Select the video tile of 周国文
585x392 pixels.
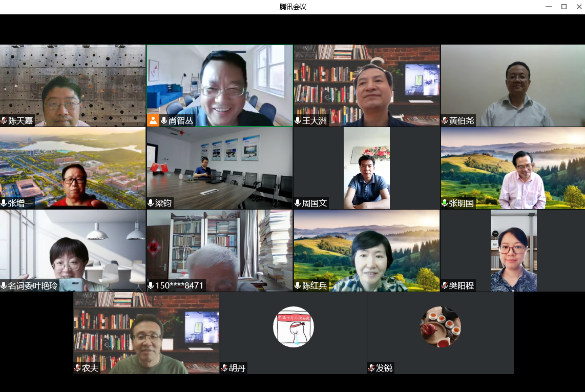point(366,168)
